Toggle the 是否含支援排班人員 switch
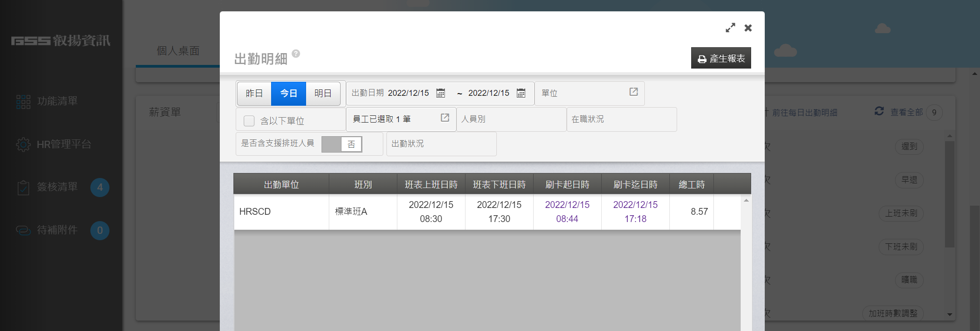Viewport: 980px width, 331px height. (342, 144)
